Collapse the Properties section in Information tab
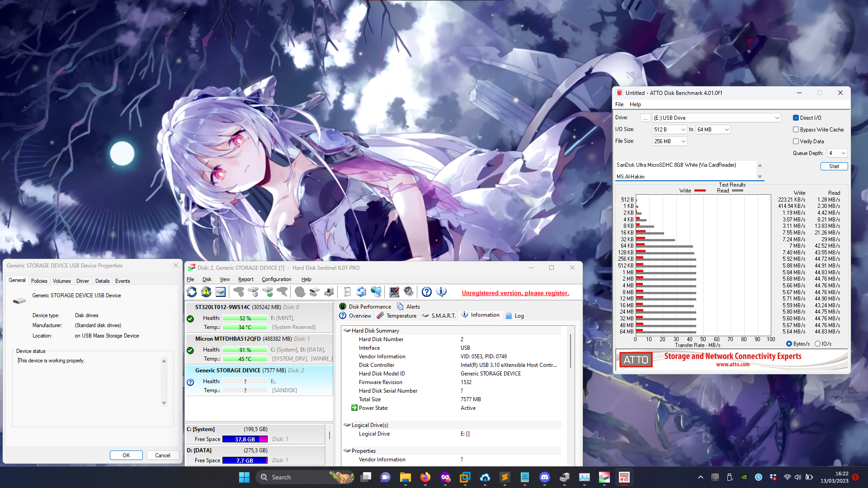The image size is (868, 488). pos(347,451)
